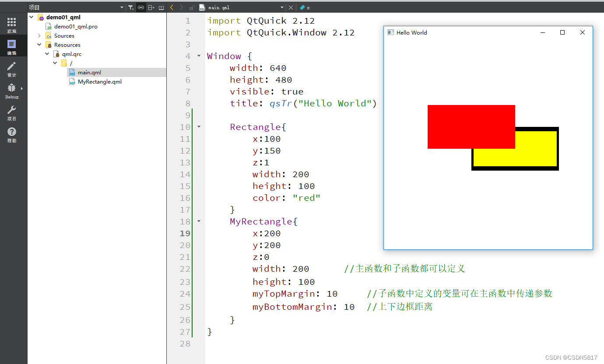Open the project view dropdown arrow
This screenshot has height=364, width=604.
click(122, 7)
